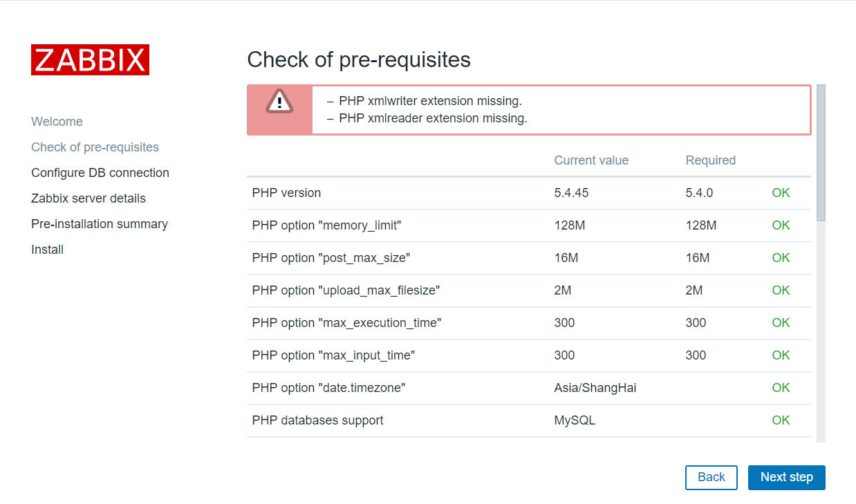This screenshot has width=856, height=504.
Task: Click the green OK next to PHP version
Action: click(x=781, y=192)
